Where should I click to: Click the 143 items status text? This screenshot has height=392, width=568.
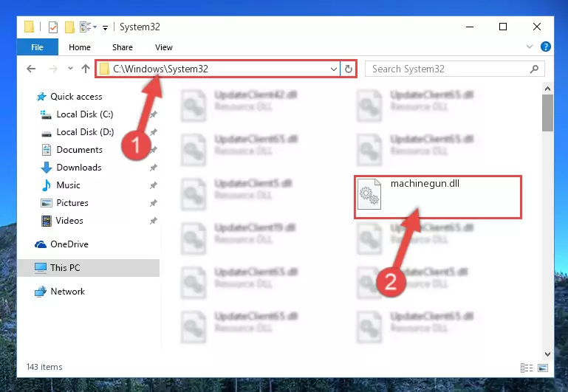[x=44, y=367]
